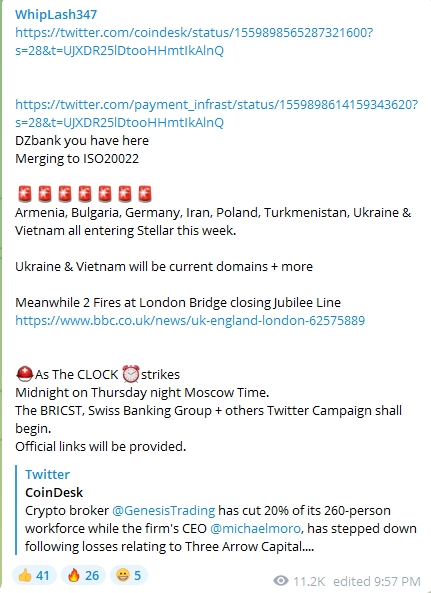Click the CoinDesk preview heading

[x=54, y=492]
